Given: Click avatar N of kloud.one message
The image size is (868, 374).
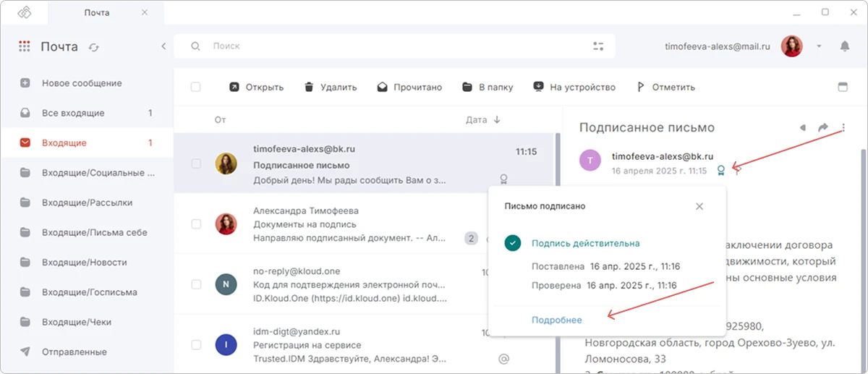Looking at the screenshot, I should (x=226, y=284).
